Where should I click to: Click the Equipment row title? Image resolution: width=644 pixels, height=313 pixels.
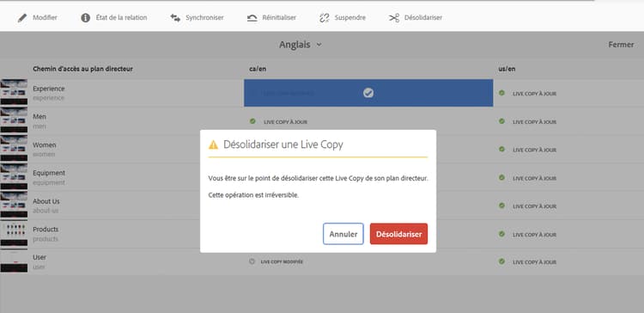coord(49,173)
